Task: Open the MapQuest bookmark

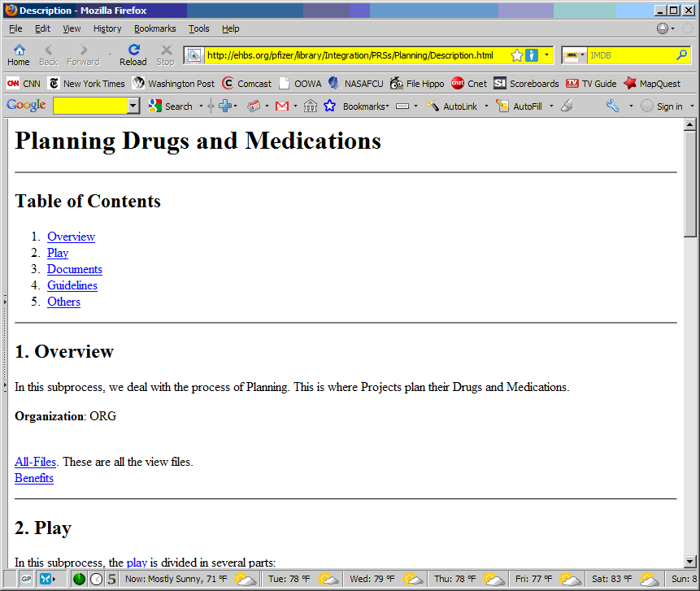Action: 652,84
